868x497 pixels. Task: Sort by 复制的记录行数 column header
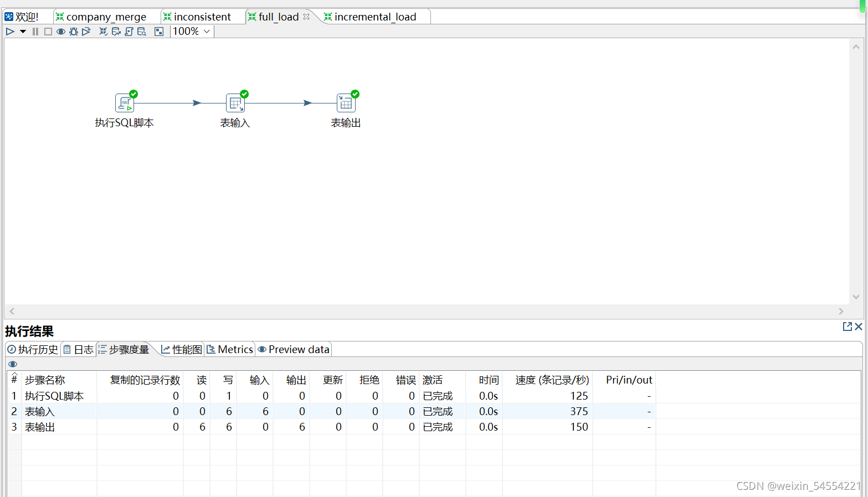coord(140,380)
